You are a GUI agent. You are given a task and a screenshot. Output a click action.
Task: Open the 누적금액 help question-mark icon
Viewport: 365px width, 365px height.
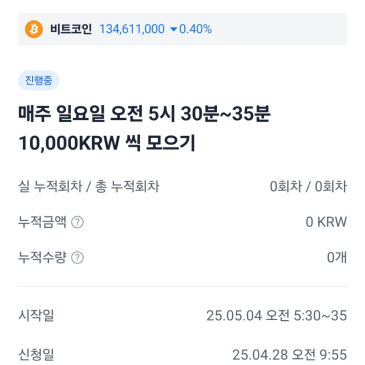click(78, 222)
